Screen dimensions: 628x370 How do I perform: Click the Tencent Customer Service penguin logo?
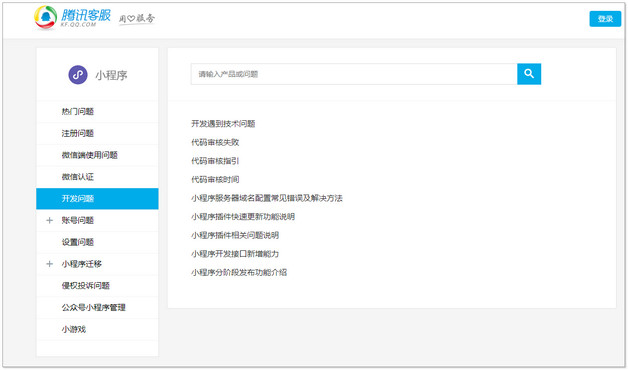(45, 17)
